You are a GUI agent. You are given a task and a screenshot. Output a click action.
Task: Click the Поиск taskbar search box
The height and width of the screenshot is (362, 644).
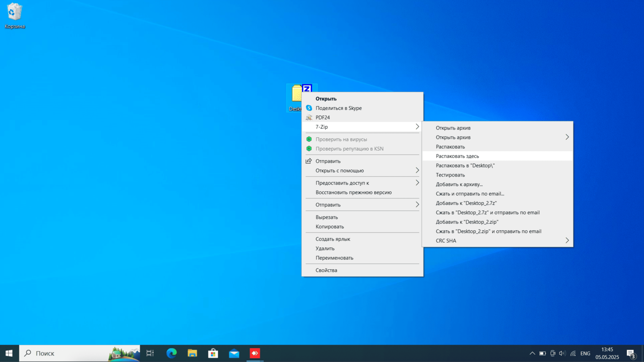click(x=80, y=353)
